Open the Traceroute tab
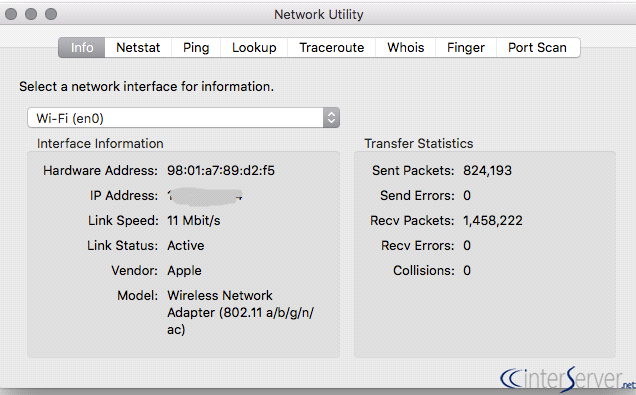 331,47
